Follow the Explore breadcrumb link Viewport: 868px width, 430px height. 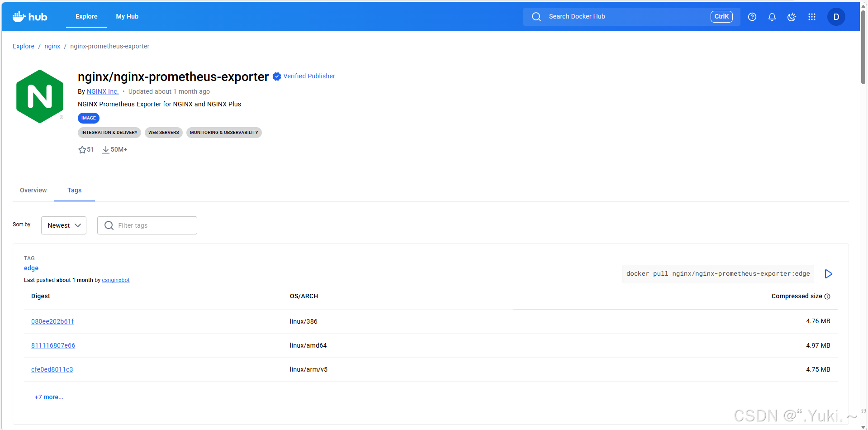click(24, 46)
